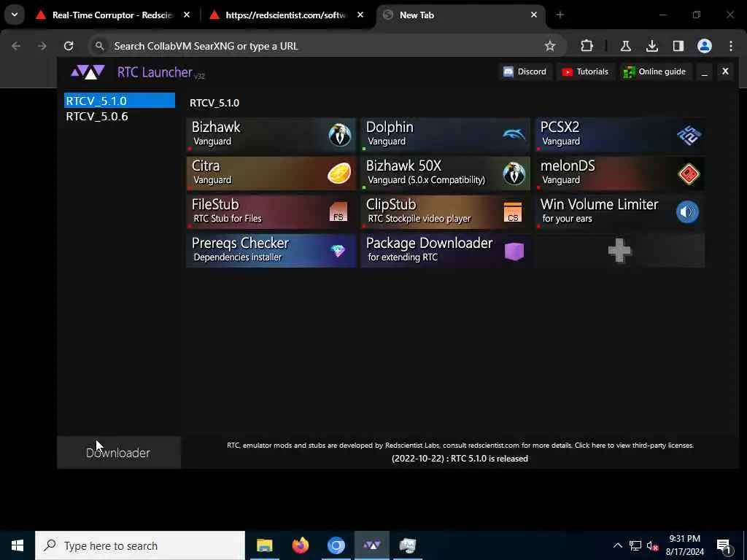This screenshot has width=747, height=560.
Task: Open the Discord link button
Action: [x=525, y=71]
